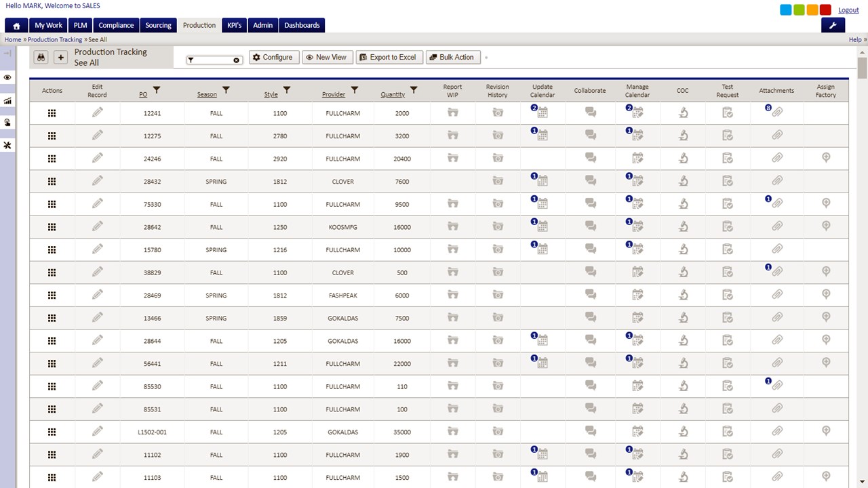The height and width of the screenshot is (488, 868).
Task: Clear the filter box with X
Action: (x=237, y=60)
